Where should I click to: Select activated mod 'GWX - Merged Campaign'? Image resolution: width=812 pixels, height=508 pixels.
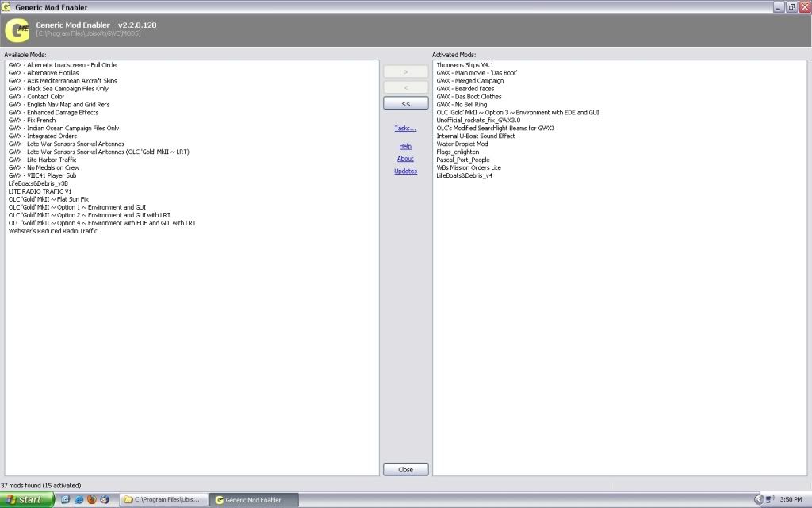470,81
